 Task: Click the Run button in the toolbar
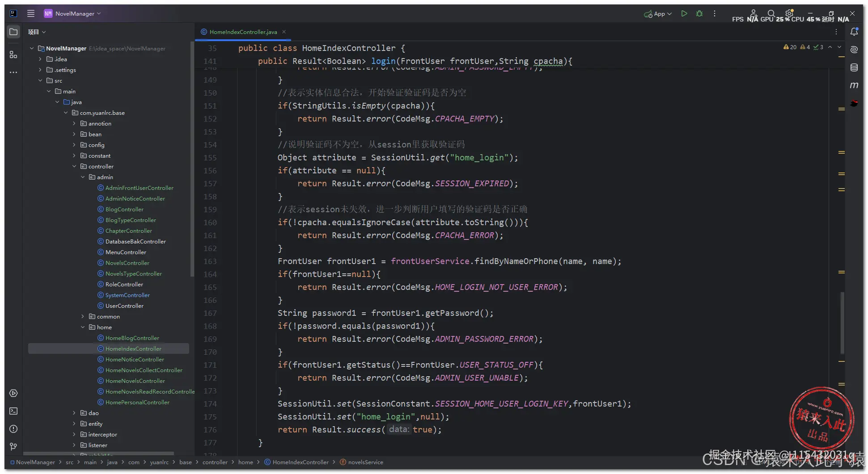tap(684, 13)
